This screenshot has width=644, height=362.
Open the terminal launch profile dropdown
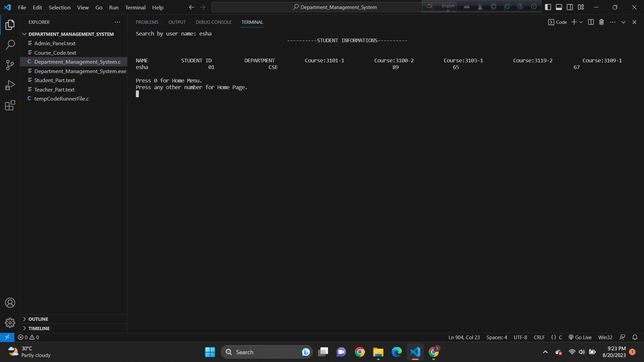581,22
